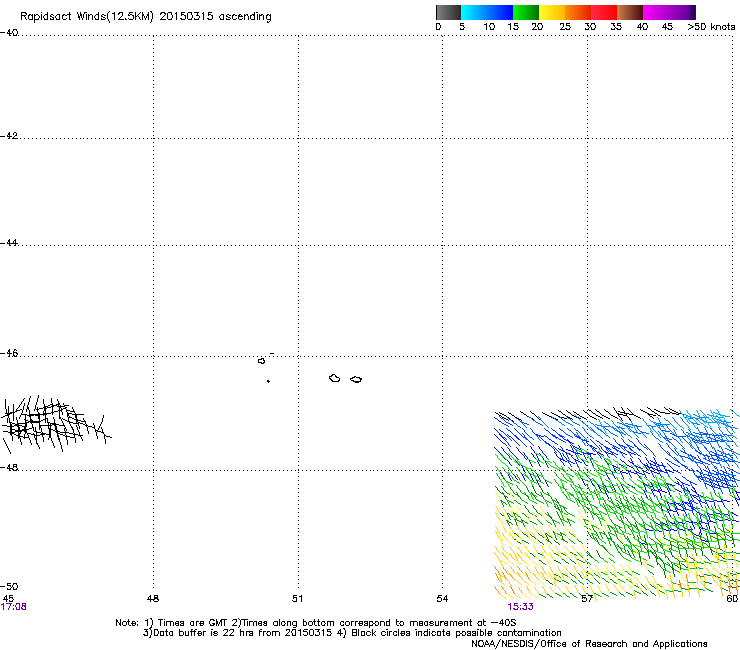The height and width of the screenshot is (650, 740).
Task: Click the longitude label '57'
Action: tap(587, 599)
